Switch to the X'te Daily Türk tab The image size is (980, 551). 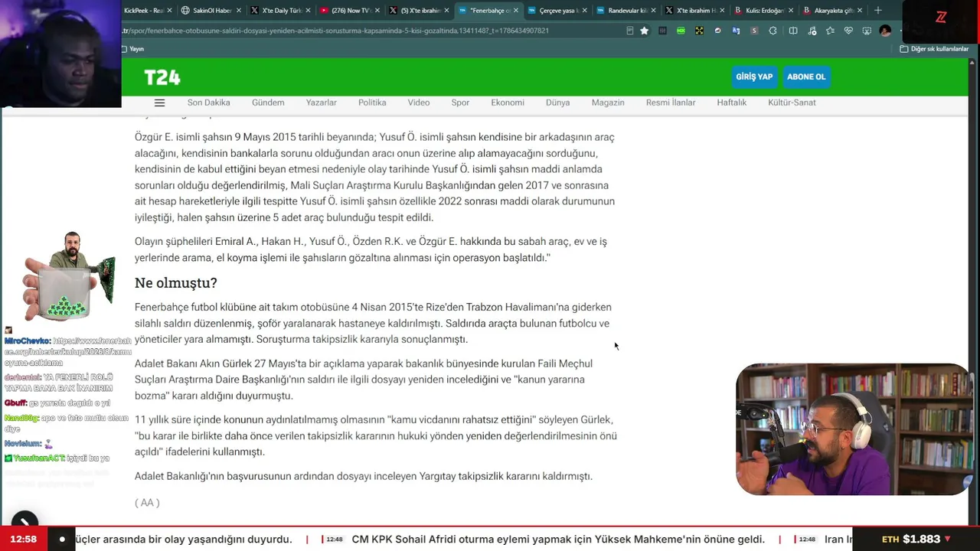click(280, 11)
